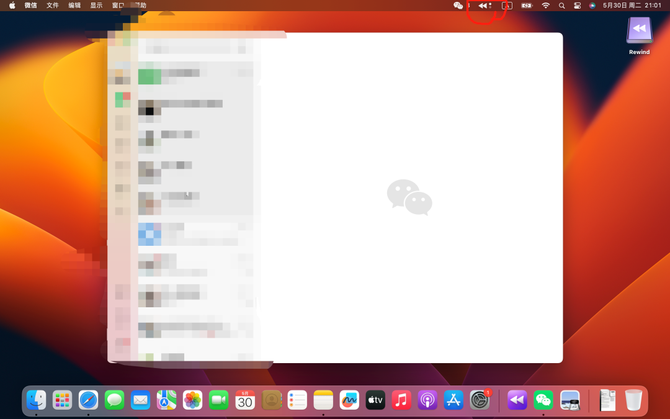Open Finder from the Dock
This screenshot has height=419, width=670.
tap(36, 400)
